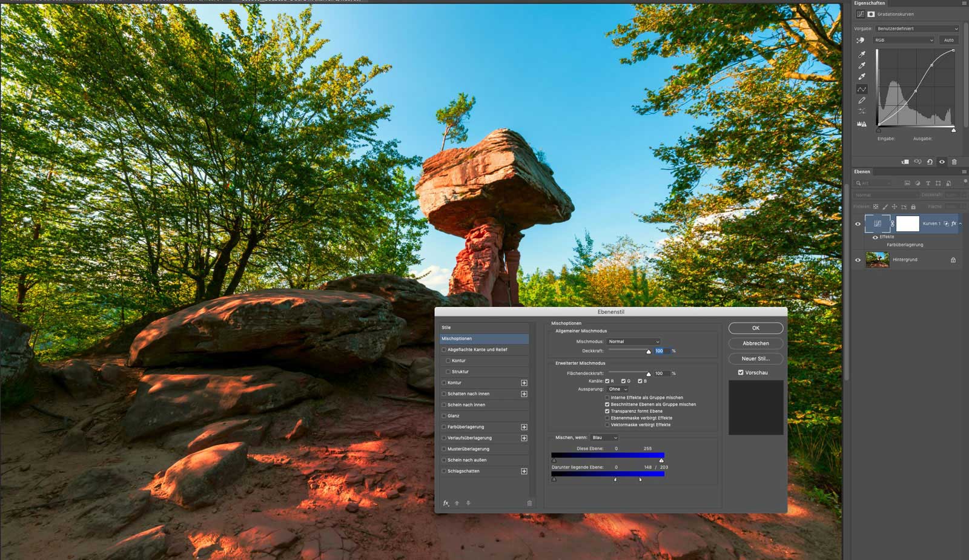The image size is (969, 560).
Task: Click the reset adjustment icon in Eigenschaften
Action: coord(930,162)
